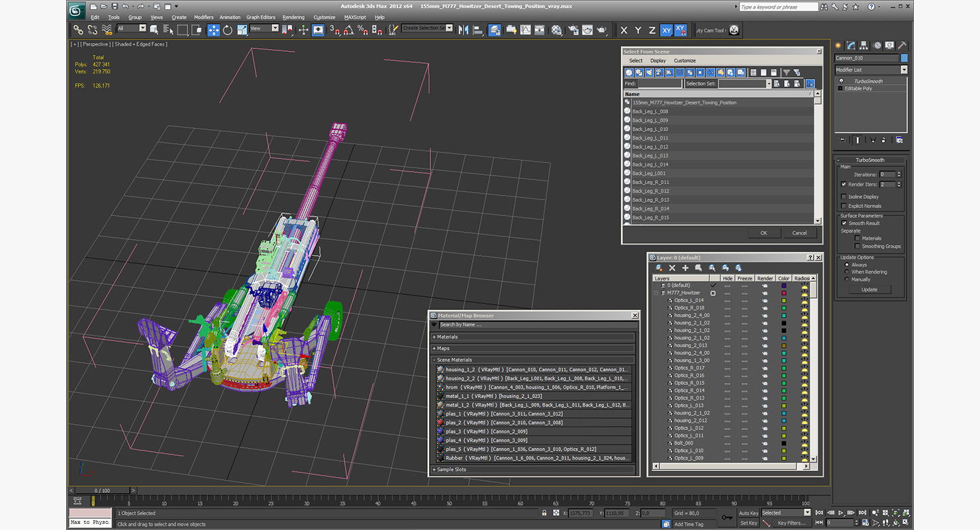The image size is (980, 530).
Task: Select the Link tool in main toolbar
Action: 78,30
